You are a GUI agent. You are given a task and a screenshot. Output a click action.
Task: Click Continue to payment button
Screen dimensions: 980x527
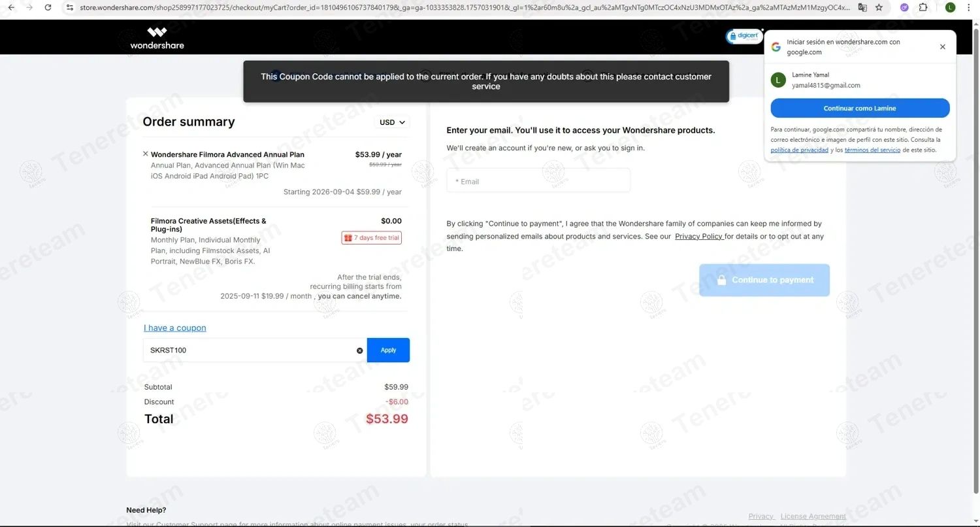(764, 280)
